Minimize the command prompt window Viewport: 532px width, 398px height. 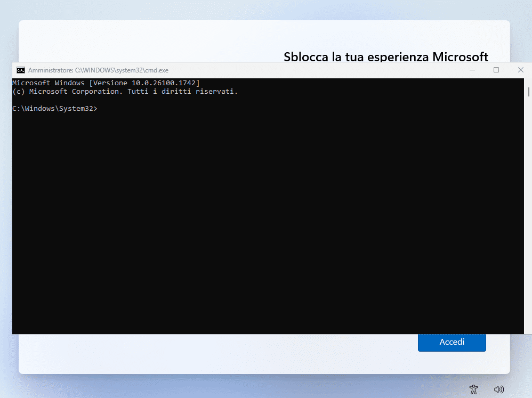pyautogui.click(x=472, y=70)
